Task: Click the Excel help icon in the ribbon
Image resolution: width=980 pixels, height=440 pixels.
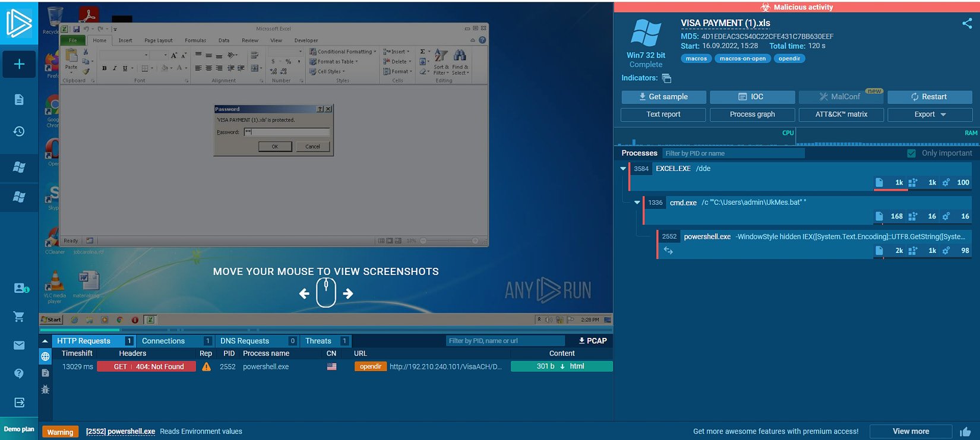Action: (x=482, y=40)
